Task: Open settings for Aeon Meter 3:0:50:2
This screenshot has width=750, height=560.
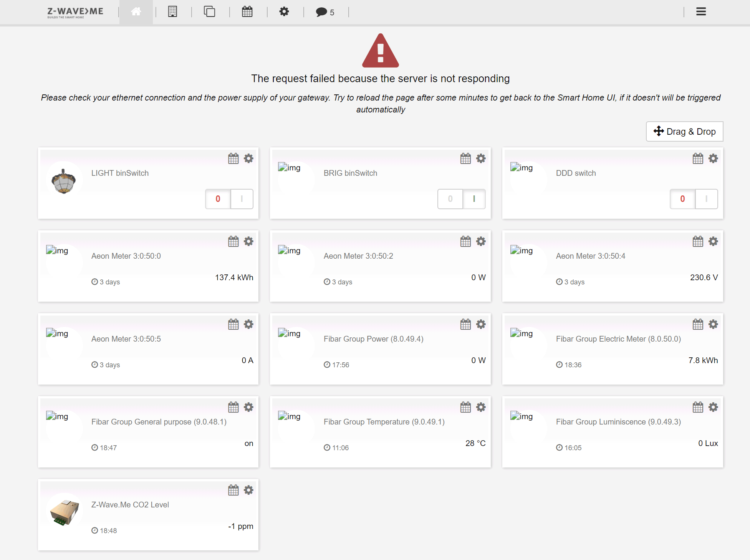Action: [481, 241]
